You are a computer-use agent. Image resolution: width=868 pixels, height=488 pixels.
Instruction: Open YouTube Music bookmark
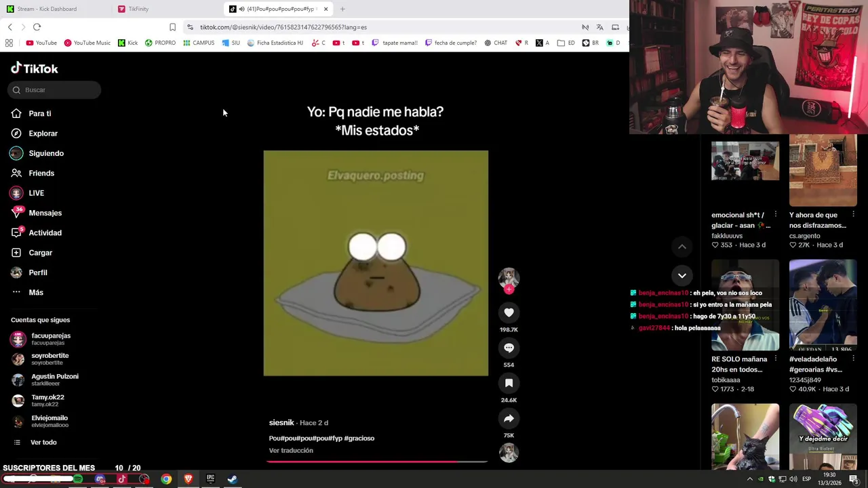[x=87, y=43]
